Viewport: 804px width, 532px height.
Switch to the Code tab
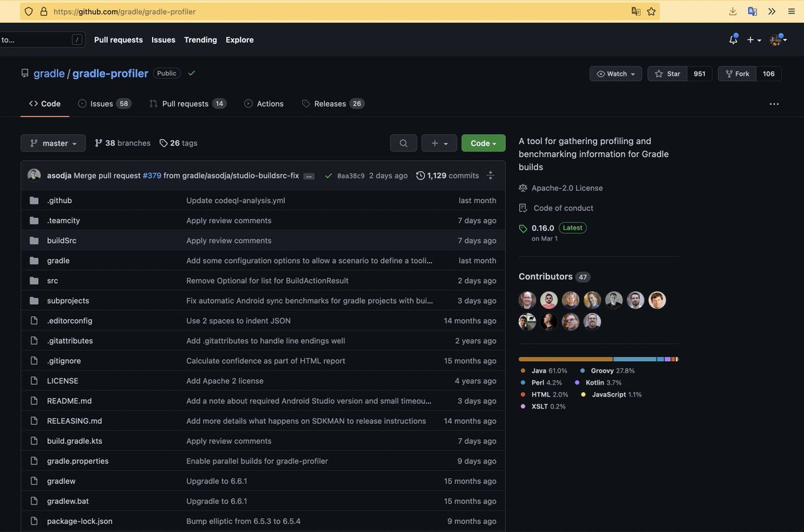click(45, 104)
